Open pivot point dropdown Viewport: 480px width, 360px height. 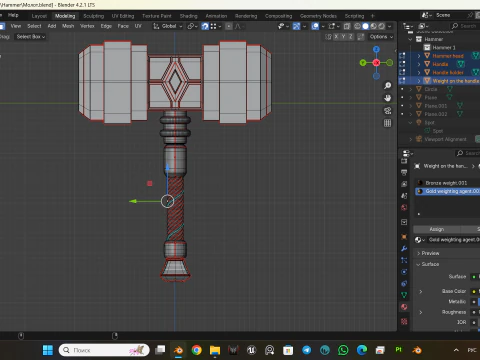(x=192, y=26)
